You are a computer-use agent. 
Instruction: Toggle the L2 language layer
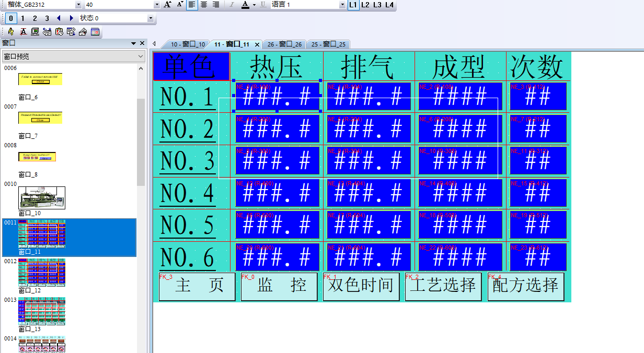[x=365, y=5]
